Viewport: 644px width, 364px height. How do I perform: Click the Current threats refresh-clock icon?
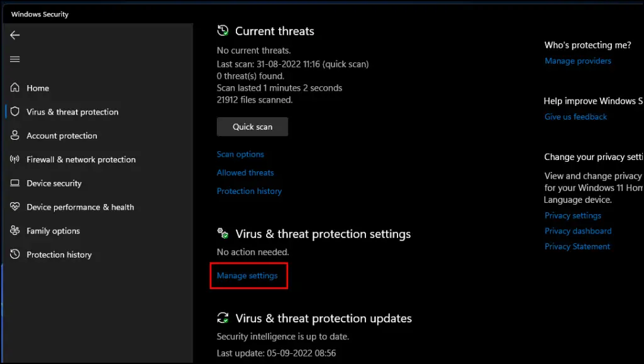coord(223,30)
